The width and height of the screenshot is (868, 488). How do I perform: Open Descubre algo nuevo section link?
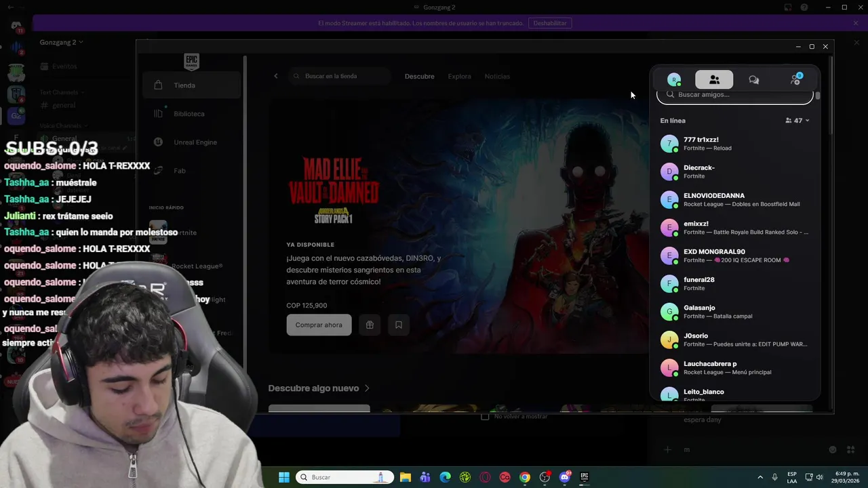click(319, 388)
